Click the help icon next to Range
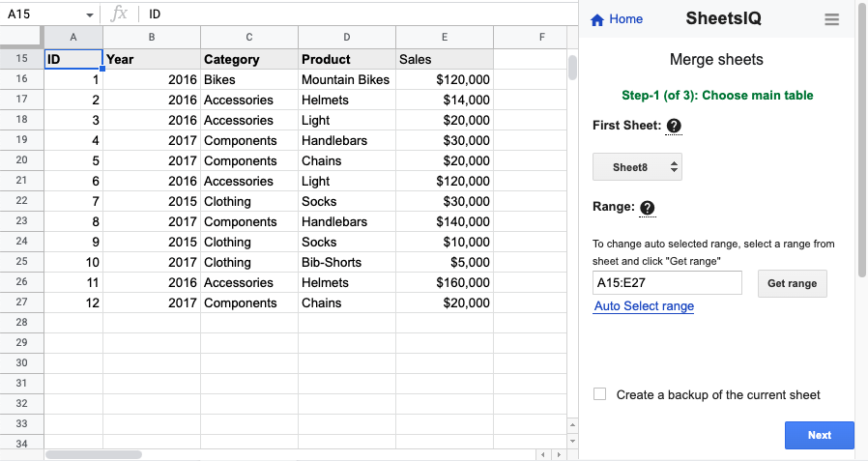 (647, 208)
